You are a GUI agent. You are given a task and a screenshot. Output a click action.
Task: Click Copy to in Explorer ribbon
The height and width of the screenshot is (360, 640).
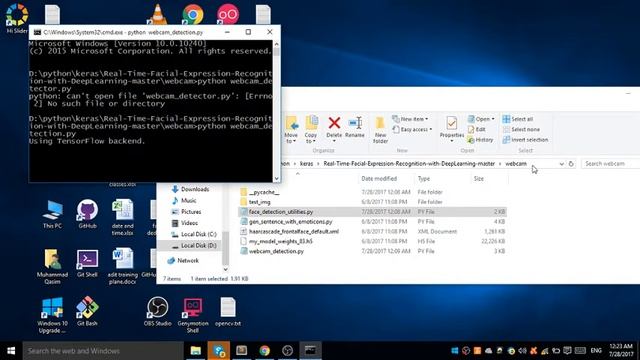311,130
